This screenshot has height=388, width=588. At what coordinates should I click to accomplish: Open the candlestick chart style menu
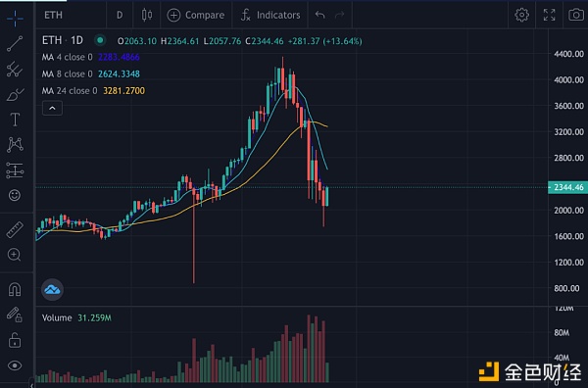pyautogui.click(x=147, y=15)
